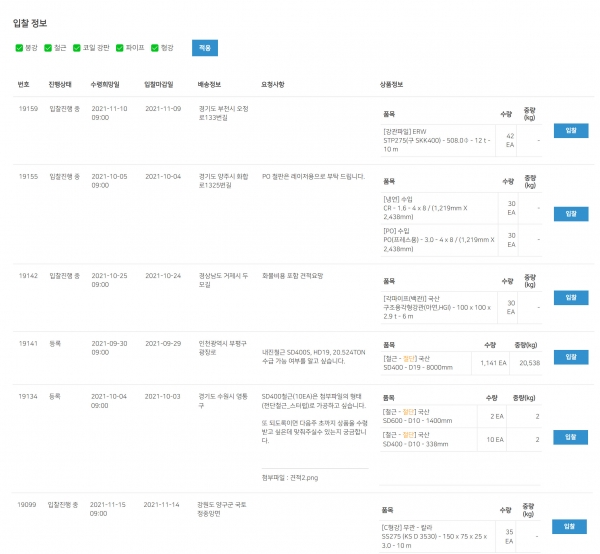Submit a bid on row 19142
This screenshot has height=554, width=600.
click(571, 297)
